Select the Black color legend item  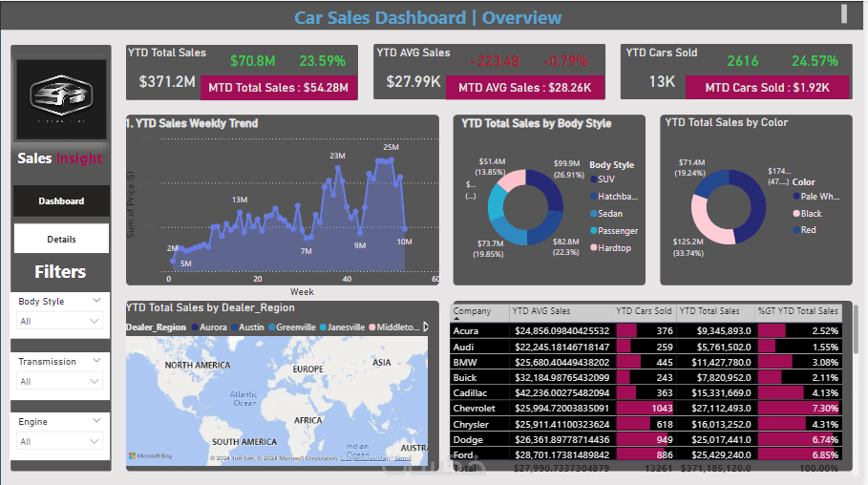(x=807, y=213)
